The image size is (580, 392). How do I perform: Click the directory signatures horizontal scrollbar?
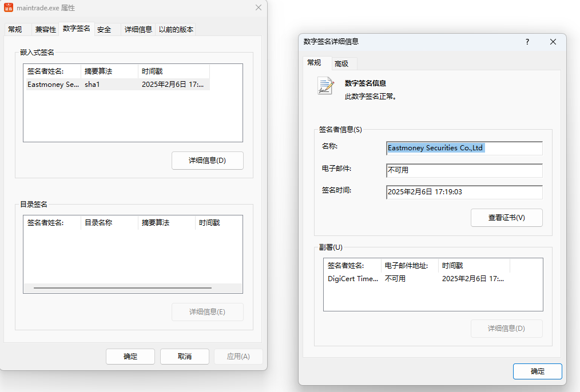tap(122, 288)
